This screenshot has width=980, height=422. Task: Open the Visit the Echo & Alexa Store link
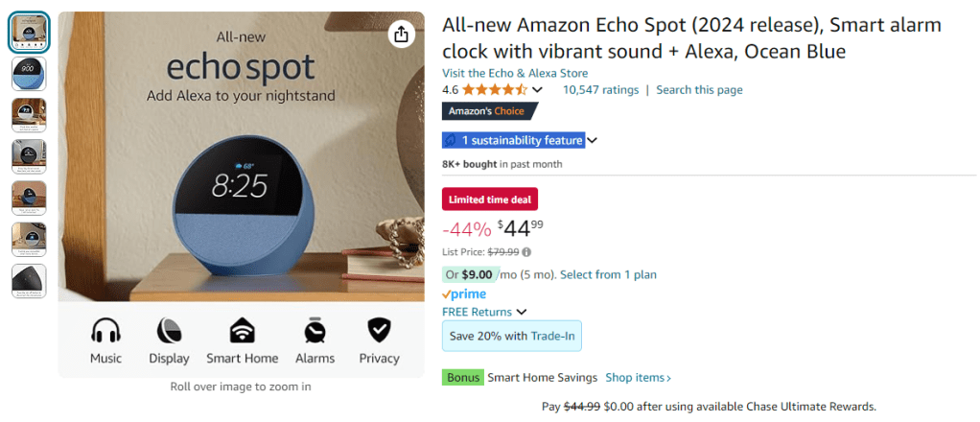click(x=515, y=73)
